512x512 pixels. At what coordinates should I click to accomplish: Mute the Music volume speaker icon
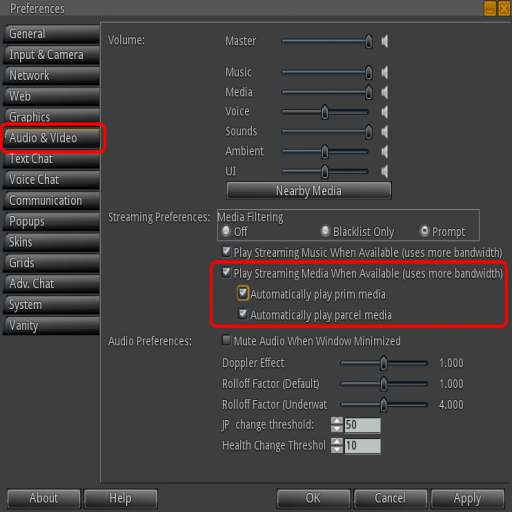385,72
